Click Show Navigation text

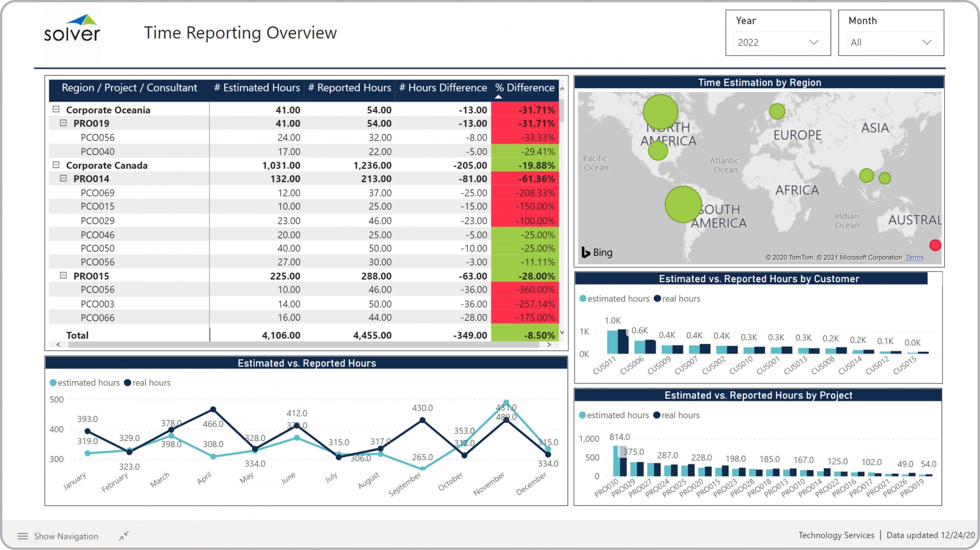[x=66, y=536]
